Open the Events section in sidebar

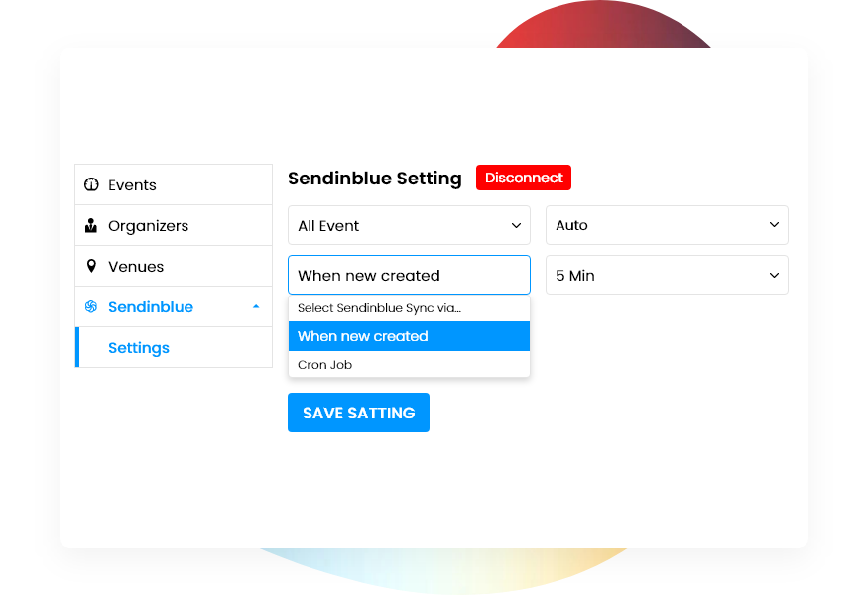[131, 184]
